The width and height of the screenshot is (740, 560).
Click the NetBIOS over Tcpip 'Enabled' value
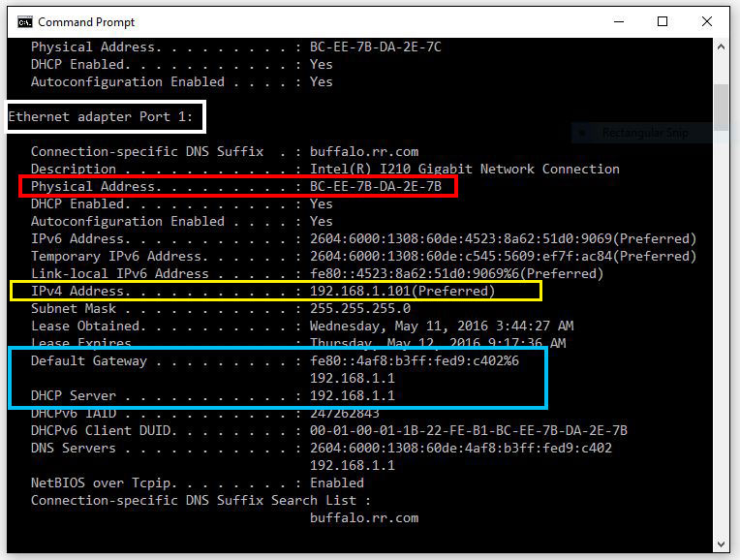tap(336, 482)
